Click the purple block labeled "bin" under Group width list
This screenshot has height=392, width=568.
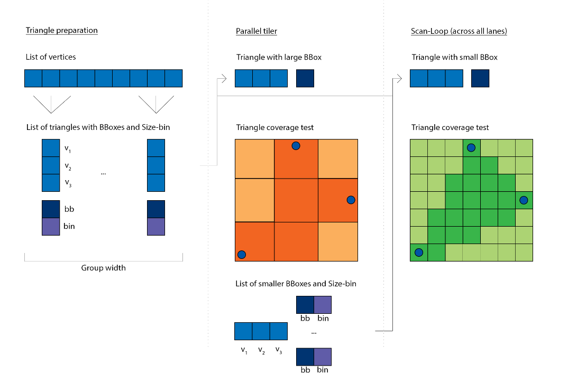coord(51,227)
